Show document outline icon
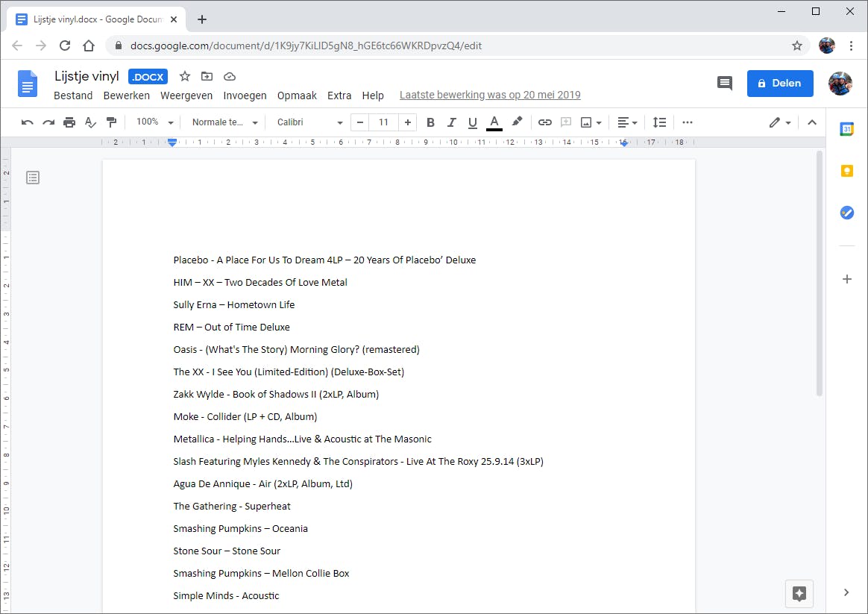The width and height of the screenshot is (868, 614). [33, 178]
